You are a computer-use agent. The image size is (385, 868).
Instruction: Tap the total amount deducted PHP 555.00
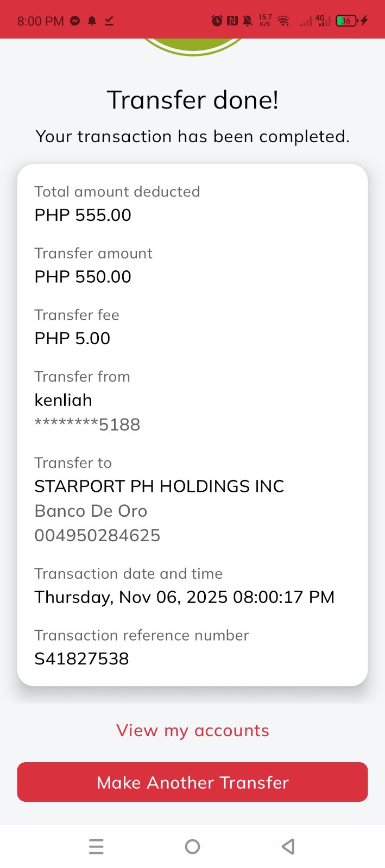[83, 215]
